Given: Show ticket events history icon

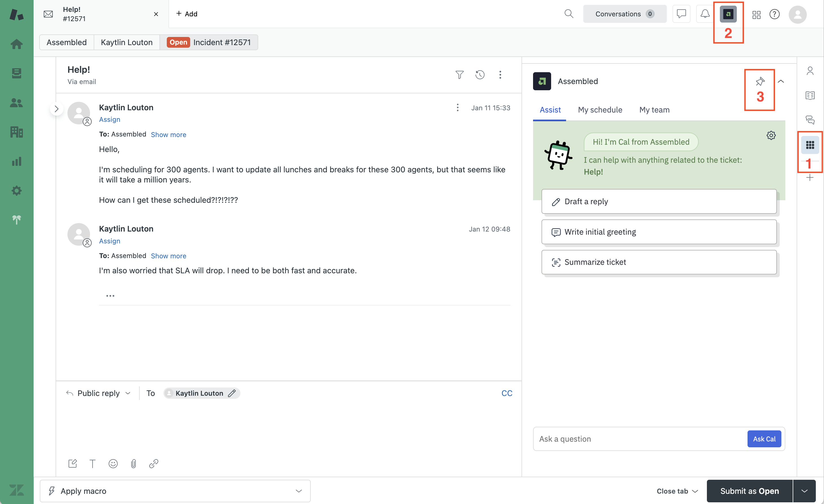Looking at the screenshot, I should (x=480, y=74).
